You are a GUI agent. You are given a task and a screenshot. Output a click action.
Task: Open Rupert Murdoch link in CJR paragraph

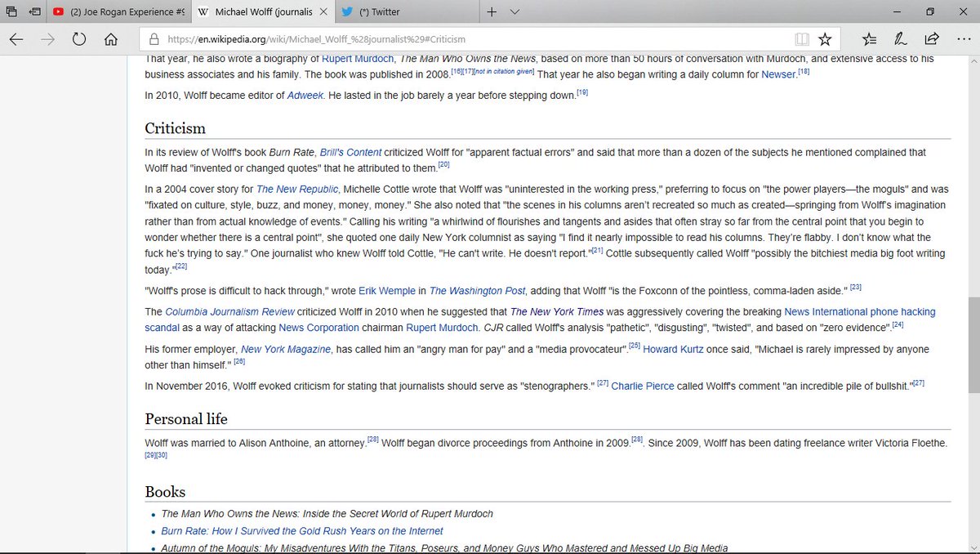point(442,328)
